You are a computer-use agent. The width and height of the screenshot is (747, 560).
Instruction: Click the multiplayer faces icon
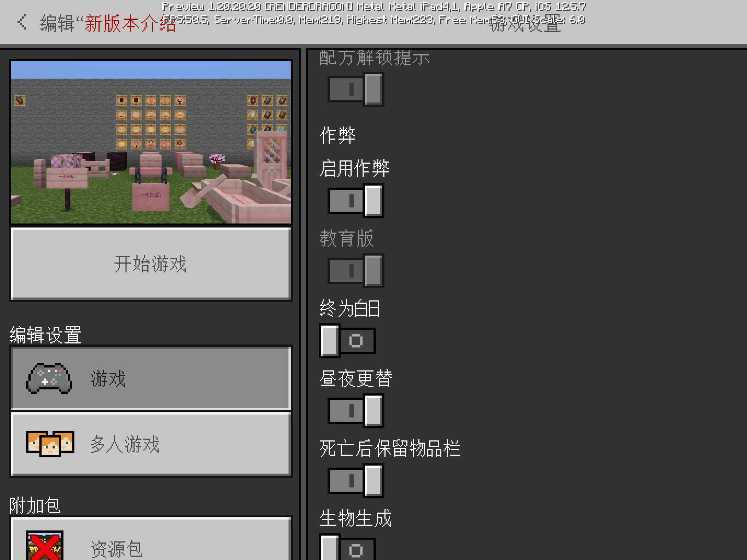click(x=50, y=443)
